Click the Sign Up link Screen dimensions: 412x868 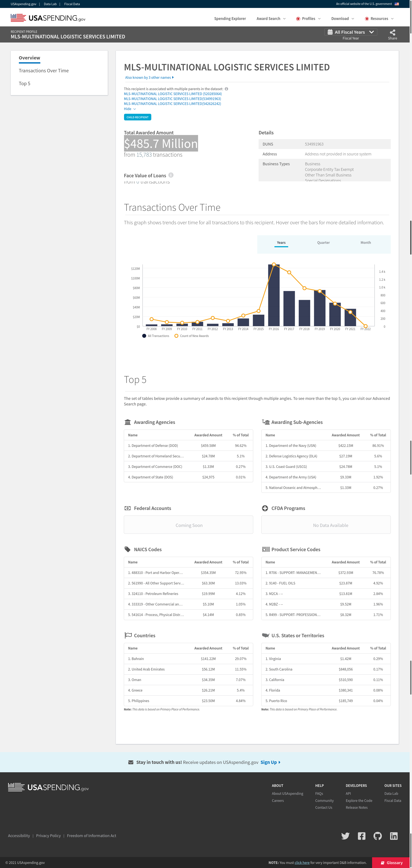270,762
